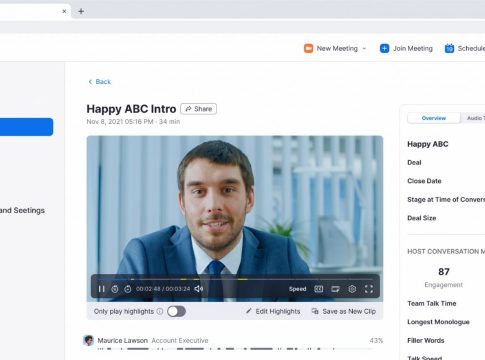
Task: Open the playback Speed menu
Action: pyautogui.click(x=297, y=289)
